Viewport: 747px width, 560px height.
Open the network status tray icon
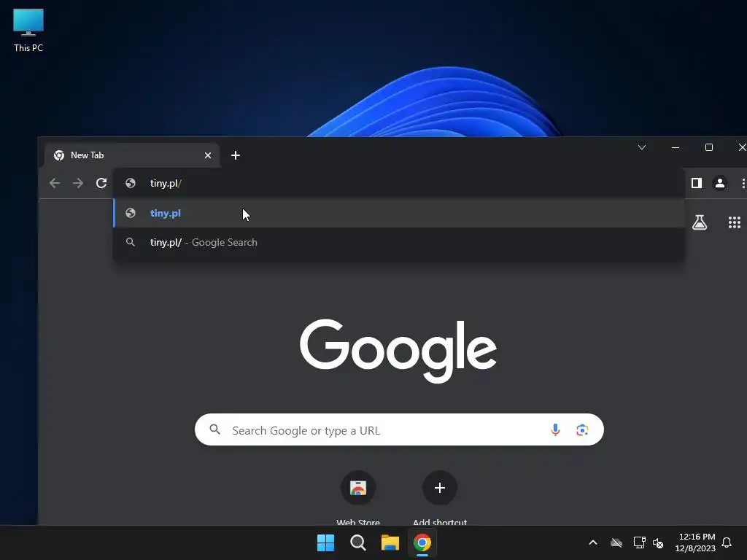pyautogui.click(x=639, y=542)
